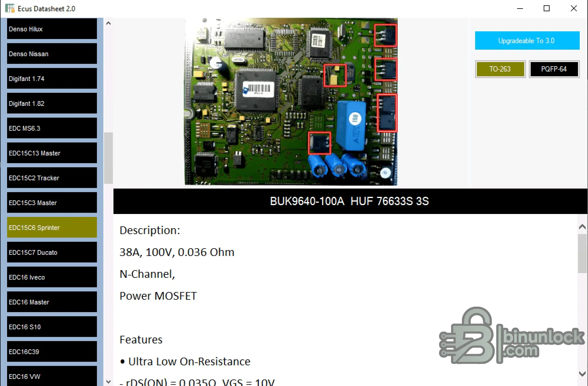Click the ECU list scrollbar thumb
The width and height of the screenshot is (588, 386).
108,158
